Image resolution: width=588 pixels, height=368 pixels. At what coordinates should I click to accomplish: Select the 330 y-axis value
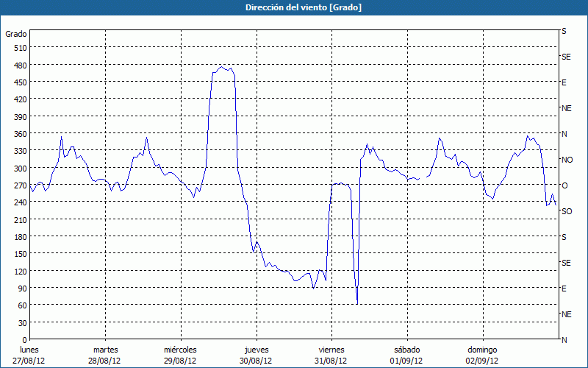pos(21,151)
